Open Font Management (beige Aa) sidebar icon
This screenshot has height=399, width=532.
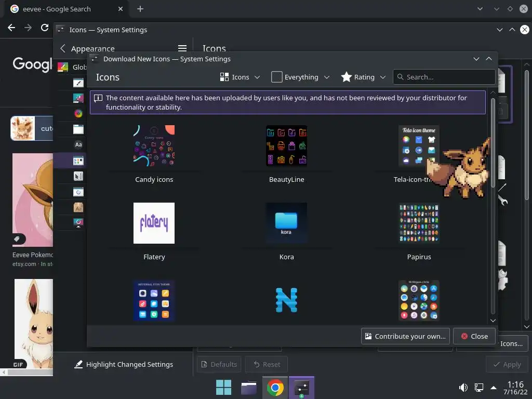click(78, 207)
